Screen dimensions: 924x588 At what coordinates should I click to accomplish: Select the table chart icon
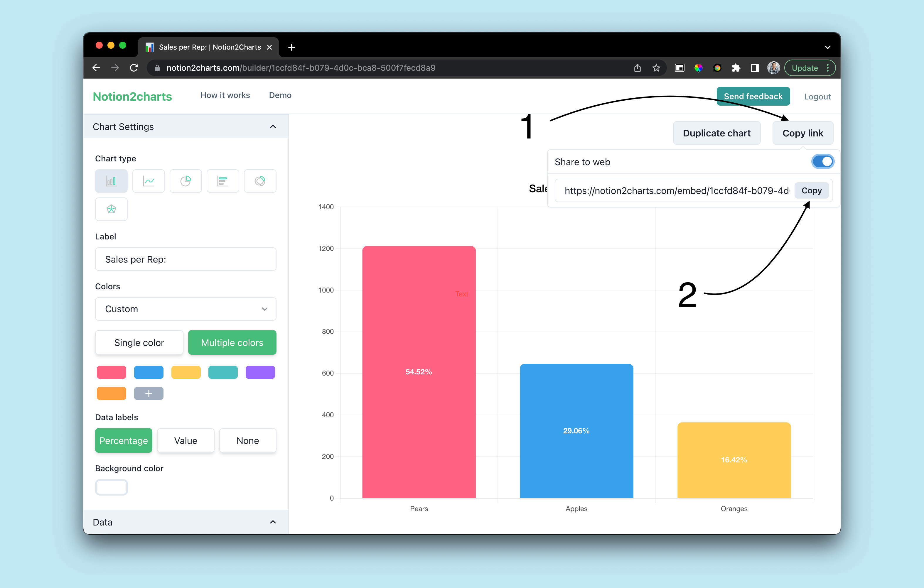[222, 180]
